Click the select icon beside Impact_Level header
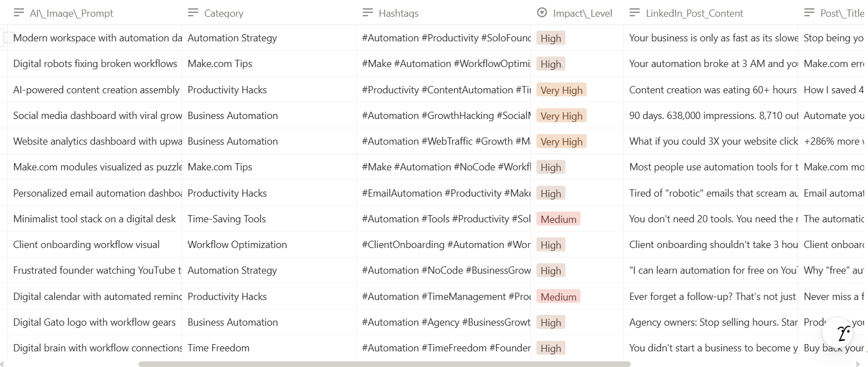The height and width of the screenshot is (367, 868). point(542,13)
